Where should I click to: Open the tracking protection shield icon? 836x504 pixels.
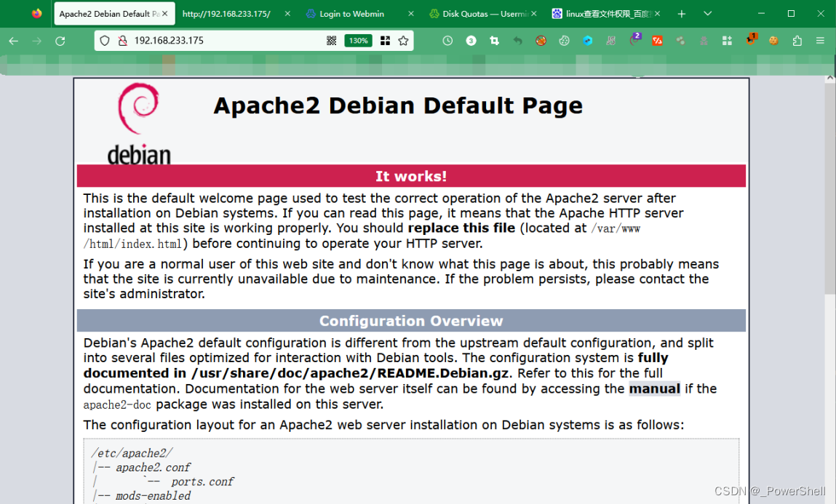pos(105,41)
